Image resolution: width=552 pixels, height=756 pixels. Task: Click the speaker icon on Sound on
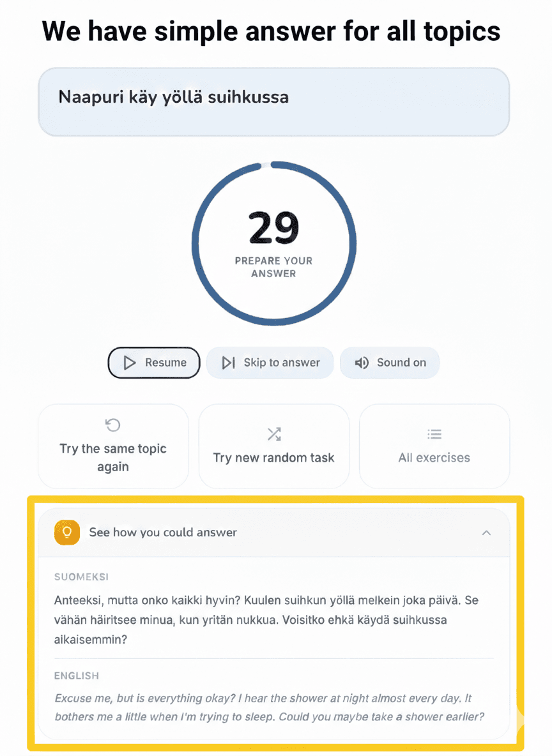(362, 363)
